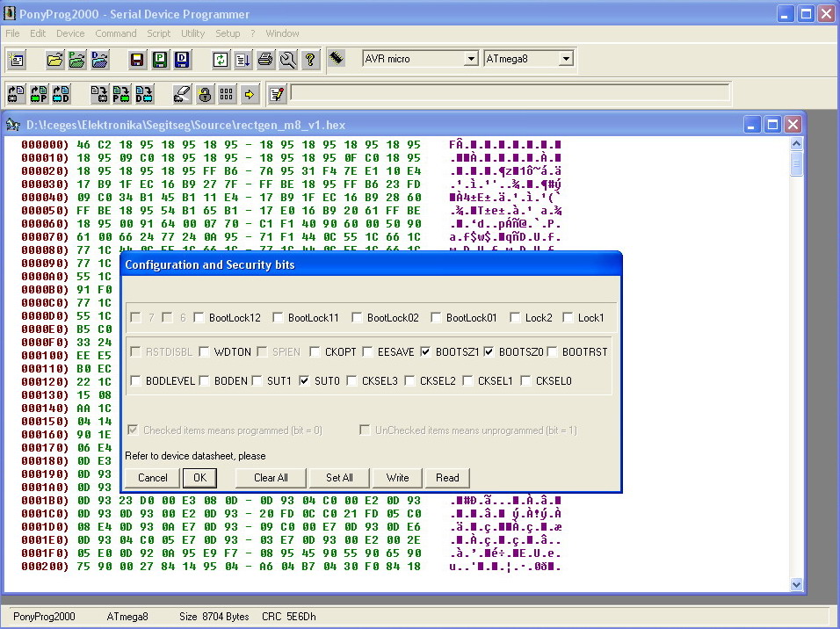840x629 pixels.
Task: Click the Edit note pencil icon
Action: 277,94
